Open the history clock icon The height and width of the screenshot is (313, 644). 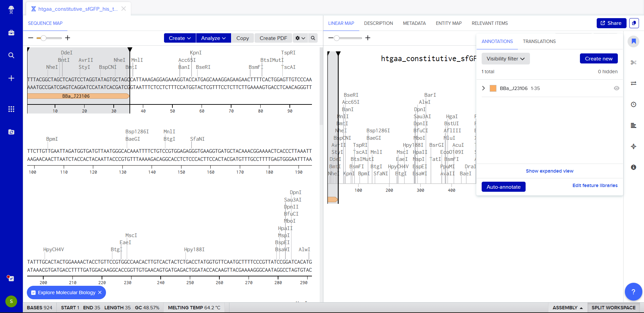pos(633,104)
